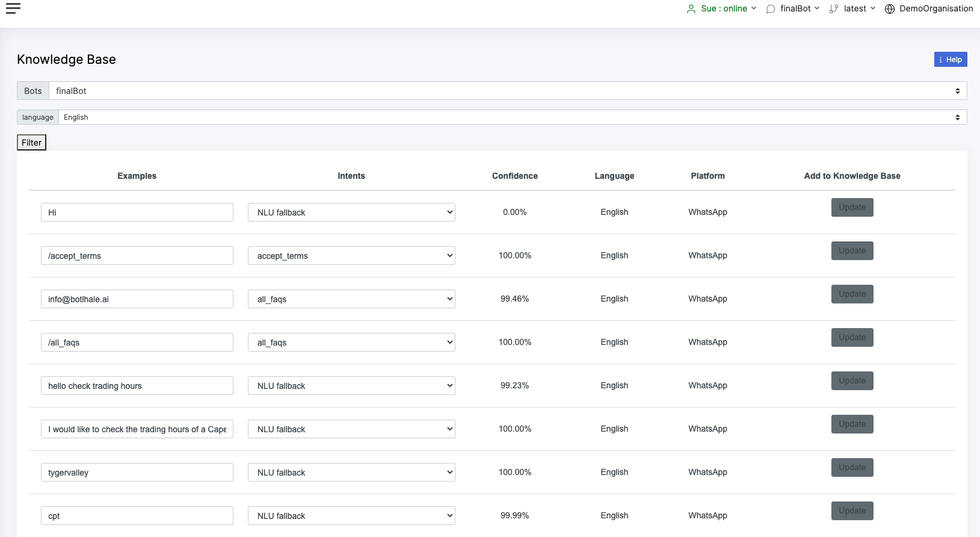Click Update button in cpt row
This screenshot has width=980, height=537.
coord(852,511)
